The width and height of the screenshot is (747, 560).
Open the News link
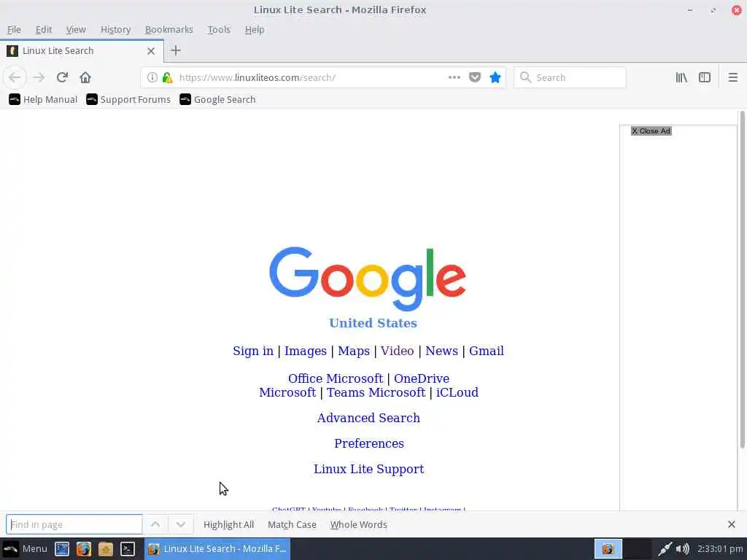pyautogui.click(x=441, y=351)
